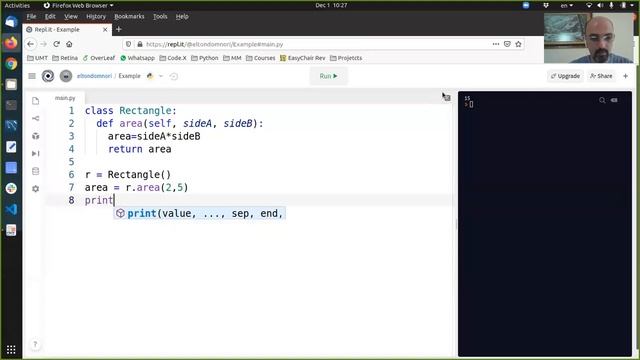Open the Version control sidebar icon

pos(36,118)
